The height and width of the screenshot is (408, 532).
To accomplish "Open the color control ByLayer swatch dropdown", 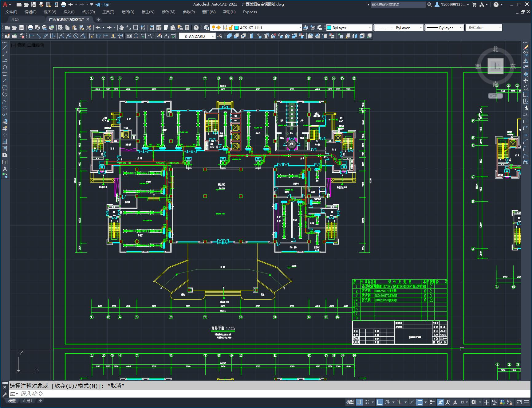I will [349, 28].
